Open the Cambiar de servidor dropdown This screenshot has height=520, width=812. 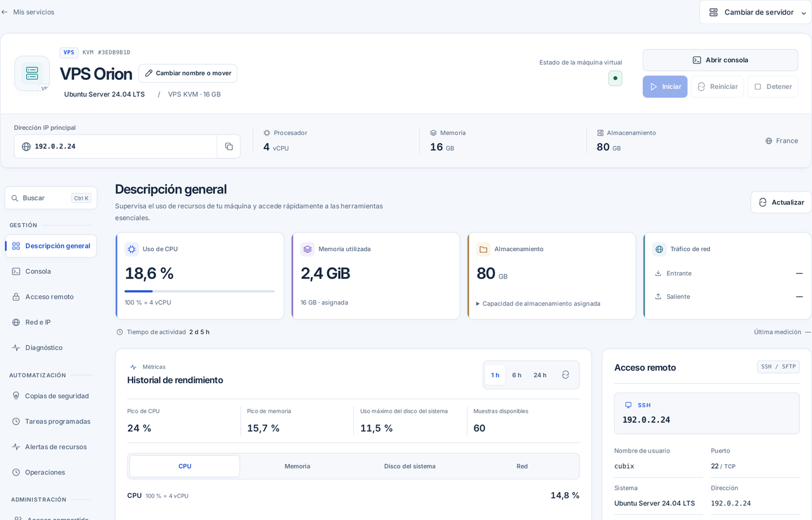(756, 12)
